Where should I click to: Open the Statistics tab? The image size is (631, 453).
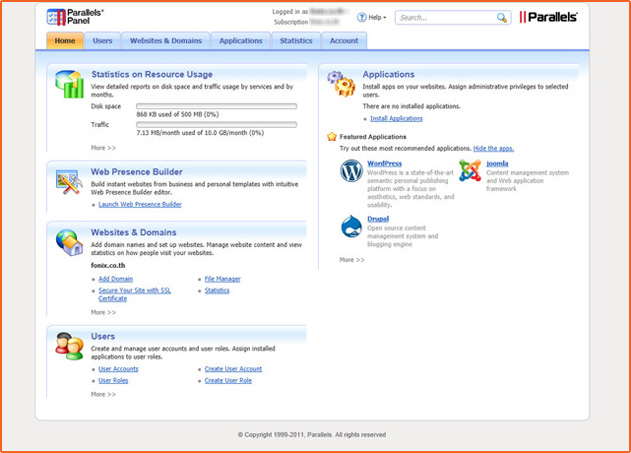pos(296,41)
